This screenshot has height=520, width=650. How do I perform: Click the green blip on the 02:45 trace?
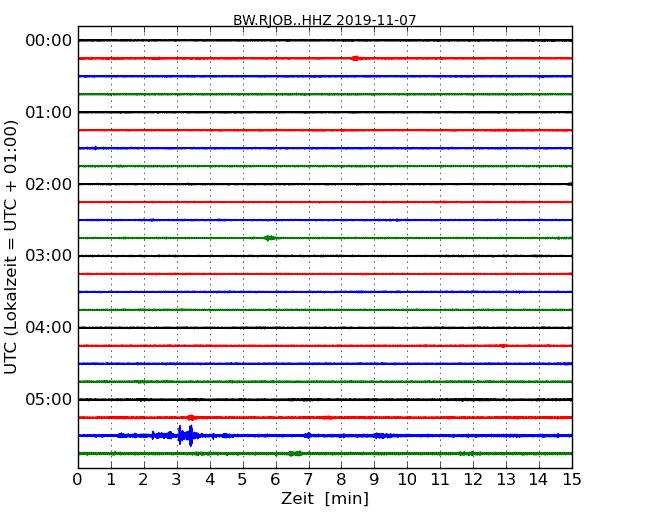pos(270,238)
